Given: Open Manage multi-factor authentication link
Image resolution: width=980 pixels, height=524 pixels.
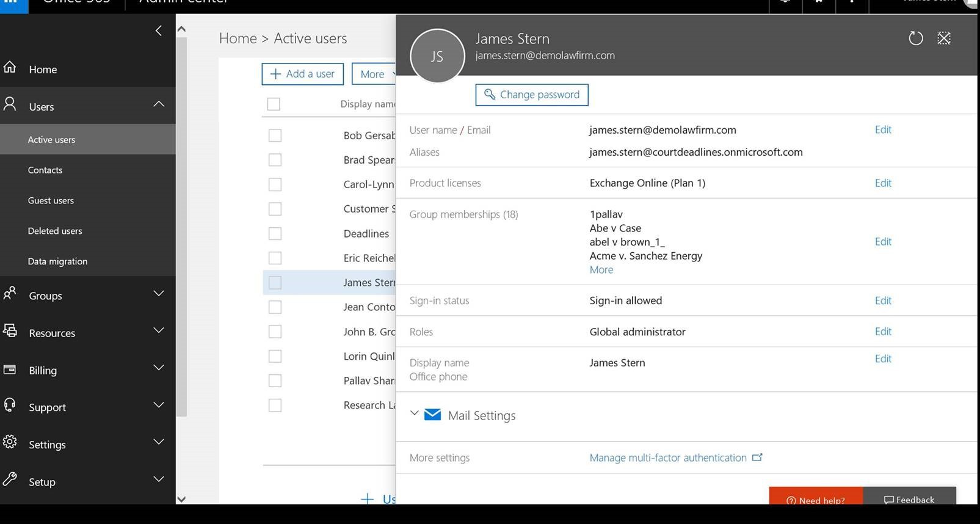Looking at the screenshot, I should pyautogui.click(x=668, y=457).
